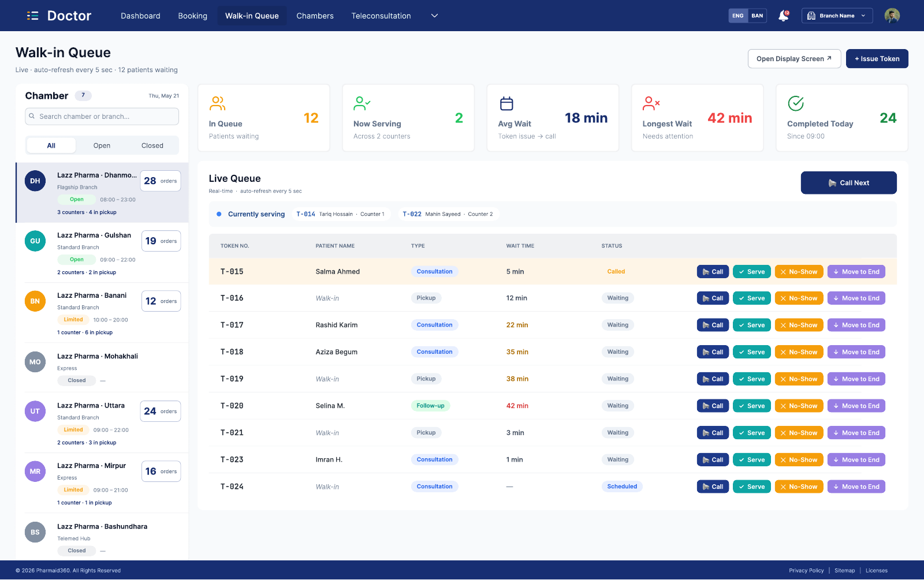The width and height of the screenshot is (924, 580).
Task: Click the UT avatar for Uttara branch
Action: (35, 411)
